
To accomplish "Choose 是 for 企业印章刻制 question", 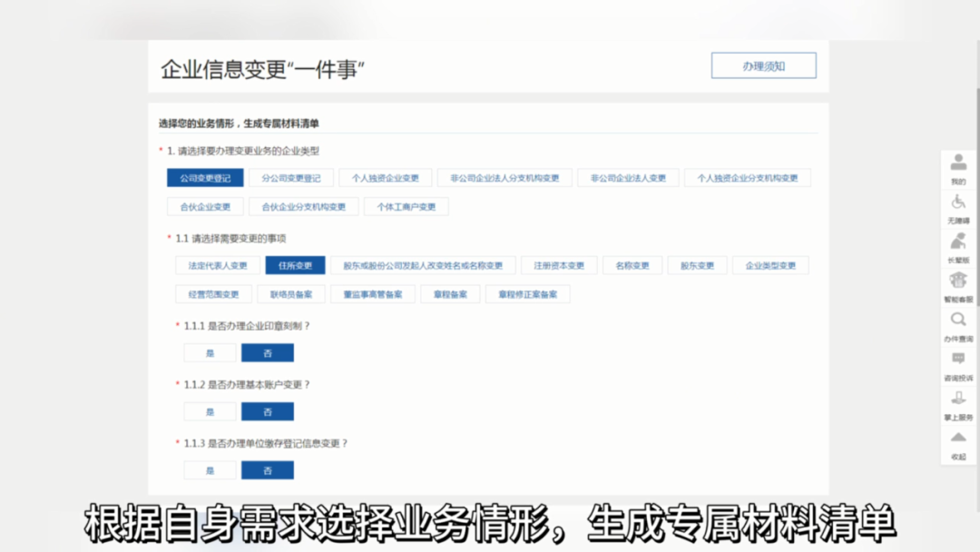I will point(210,353).
